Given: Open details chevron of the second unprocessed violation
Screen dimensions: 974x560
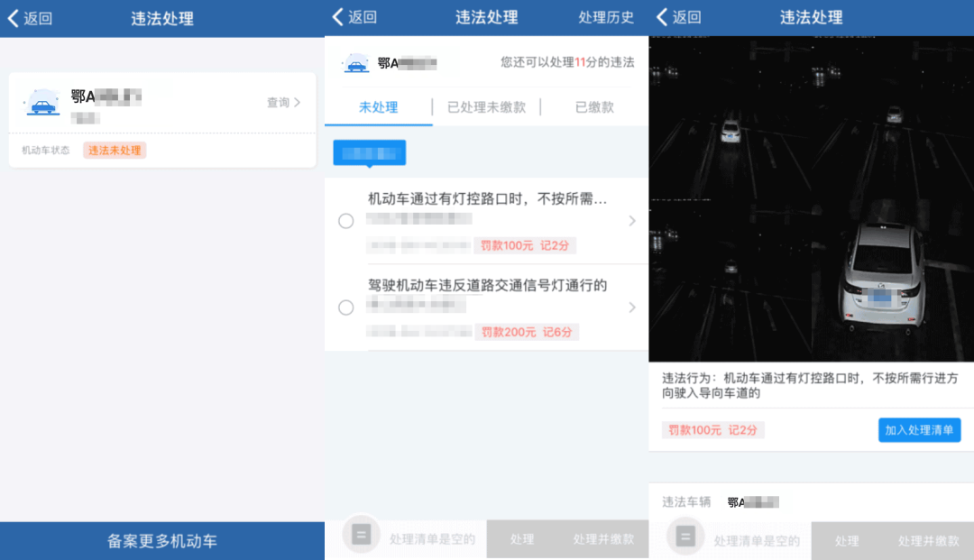Looking at the screenshot, I should (631, 308).
